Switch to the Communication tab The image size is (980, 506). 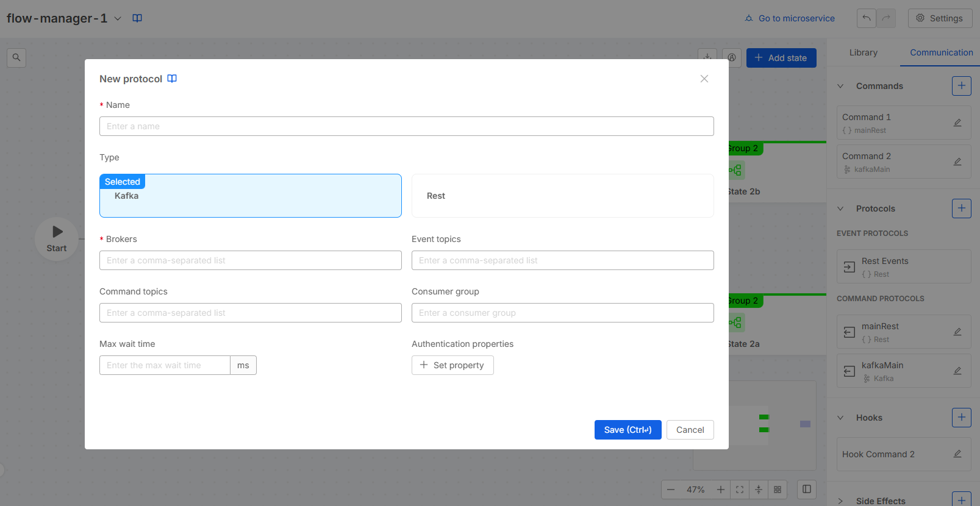pyautogui.click(x=941, y=52)
